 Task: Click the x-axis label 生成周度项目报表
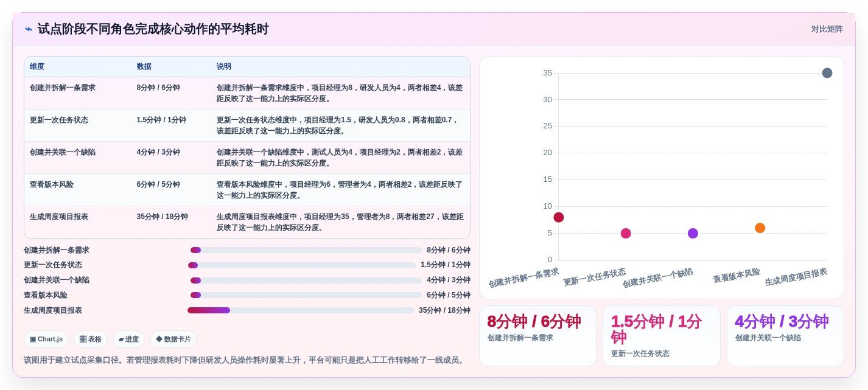(x=796, y=277)
